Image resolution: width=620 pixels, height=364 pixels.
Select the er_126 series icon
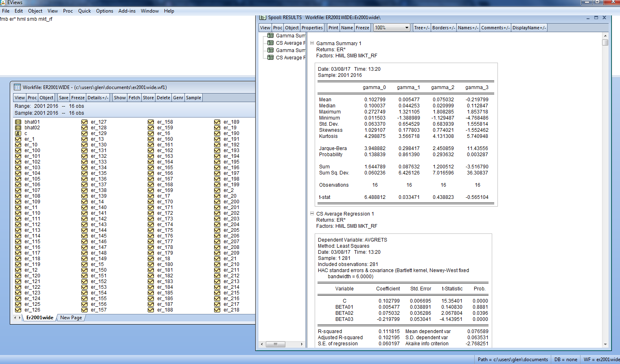click(18, 310)
